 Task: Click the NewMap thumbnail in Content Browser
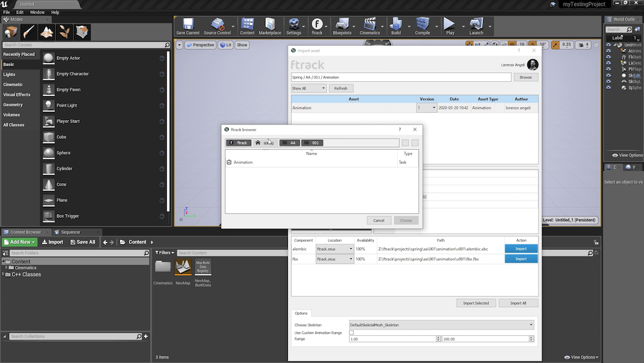click(183, 267)
